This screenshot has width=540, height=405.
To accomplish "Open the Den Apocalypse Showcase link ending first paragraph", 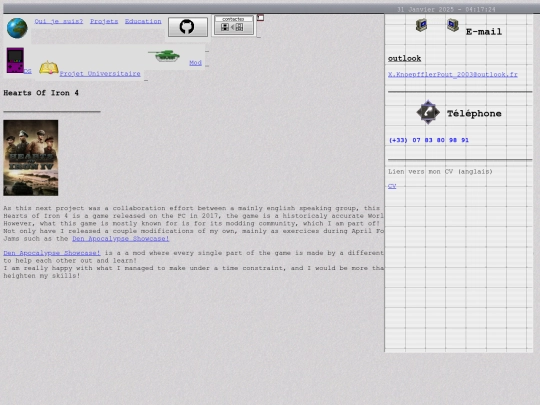I will coord(121,239).
